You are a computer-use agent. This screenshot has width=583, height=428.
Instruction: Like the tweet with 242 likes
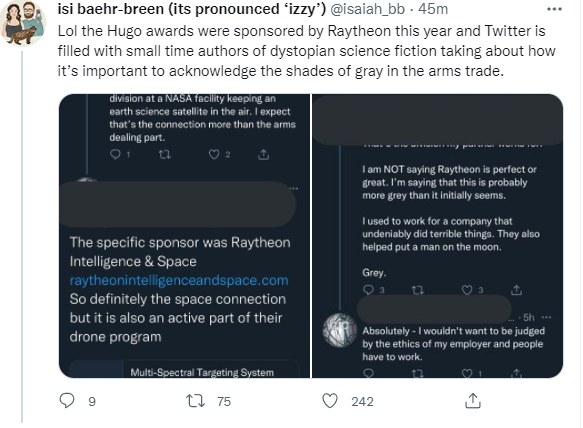tap(330, 401)
